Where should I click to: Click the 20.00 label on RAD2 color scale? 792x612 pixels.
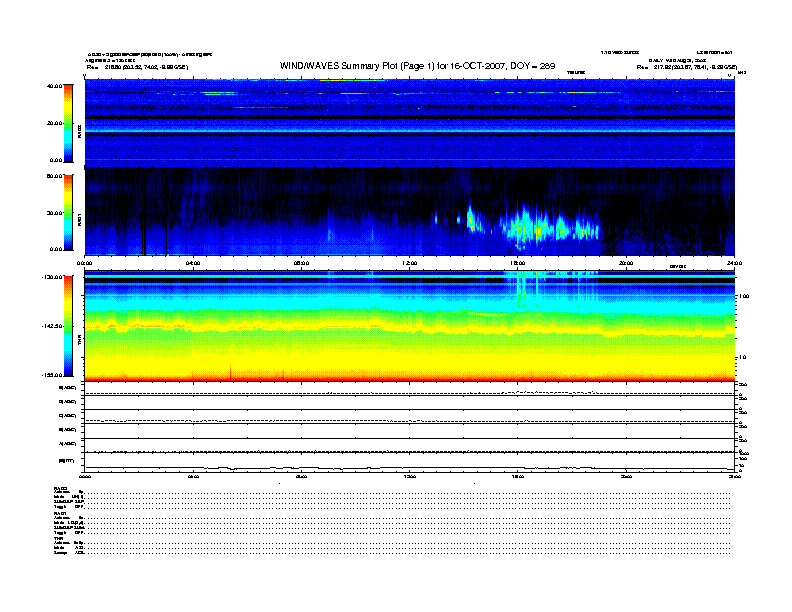[x=55, y=123]
